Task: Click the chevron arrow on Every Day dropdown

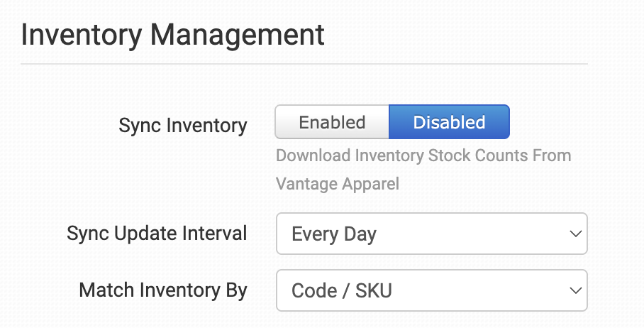Action: (x=573, y=234)
